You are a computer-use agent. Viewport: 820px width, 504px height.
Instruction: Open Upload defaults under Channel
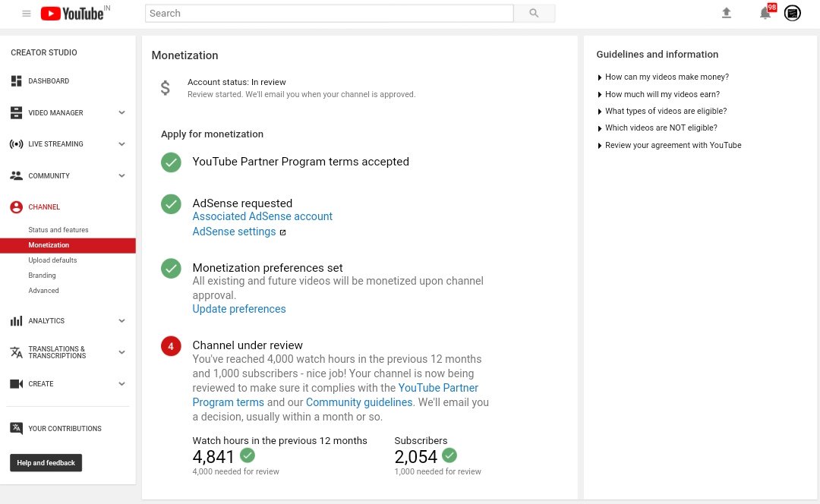click(x=52, y=260)
